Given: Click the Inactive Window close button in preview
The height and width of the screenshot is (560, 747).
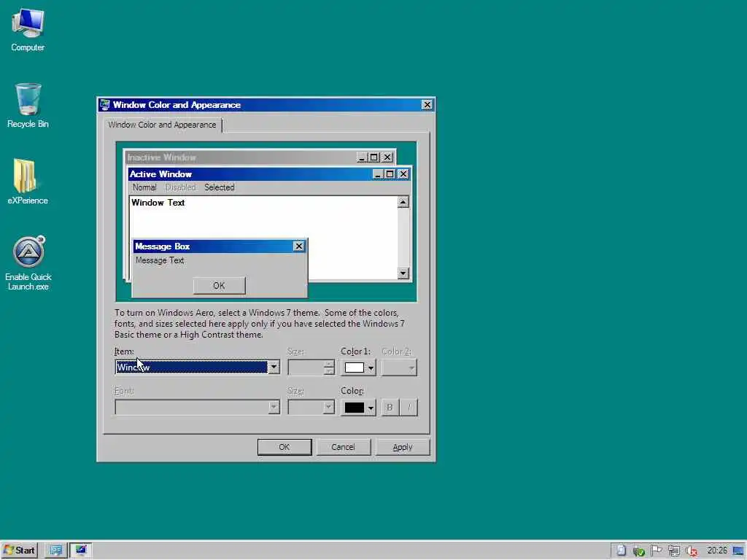Looking at the screenshot, I should click(x=387, y=157).
